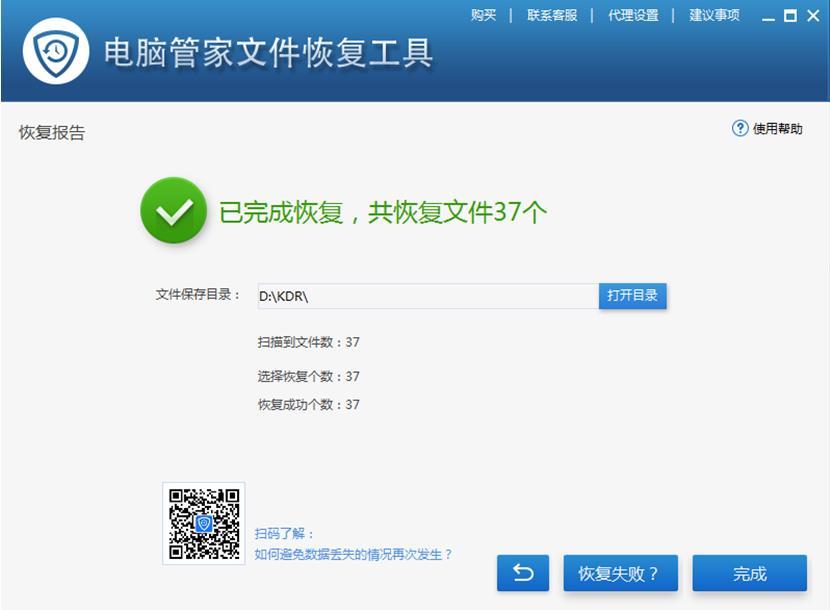Click the D:\KDR\ save path field
The height and width of the screenshot is (610, 830).
[420, 296]
